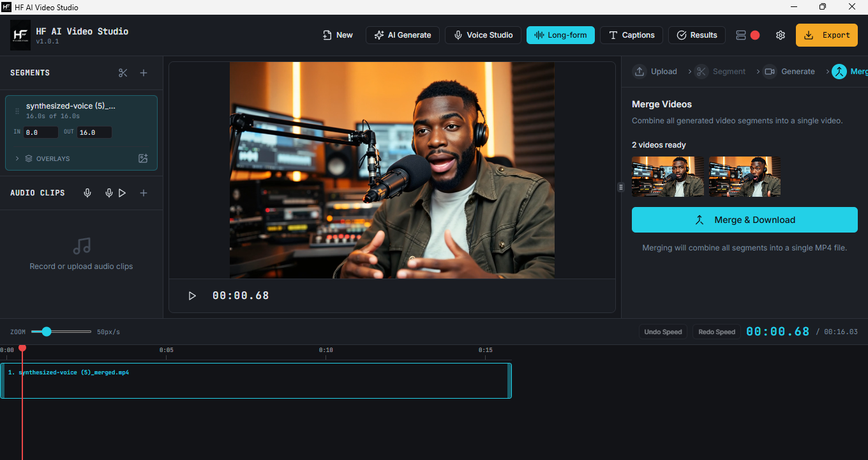Switch to the Long-form tab
The height and width of the screenshot is (460, 868).
coord(560,35)
